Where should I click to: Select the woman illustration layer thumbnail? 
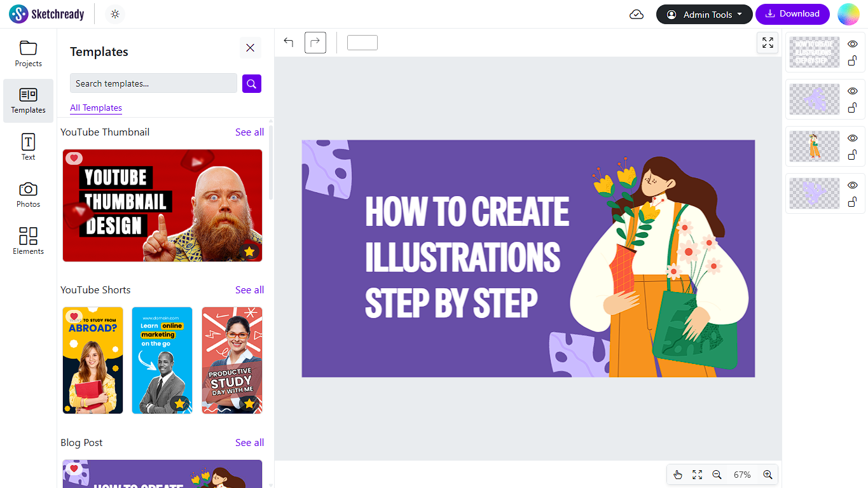pos(815,146)
